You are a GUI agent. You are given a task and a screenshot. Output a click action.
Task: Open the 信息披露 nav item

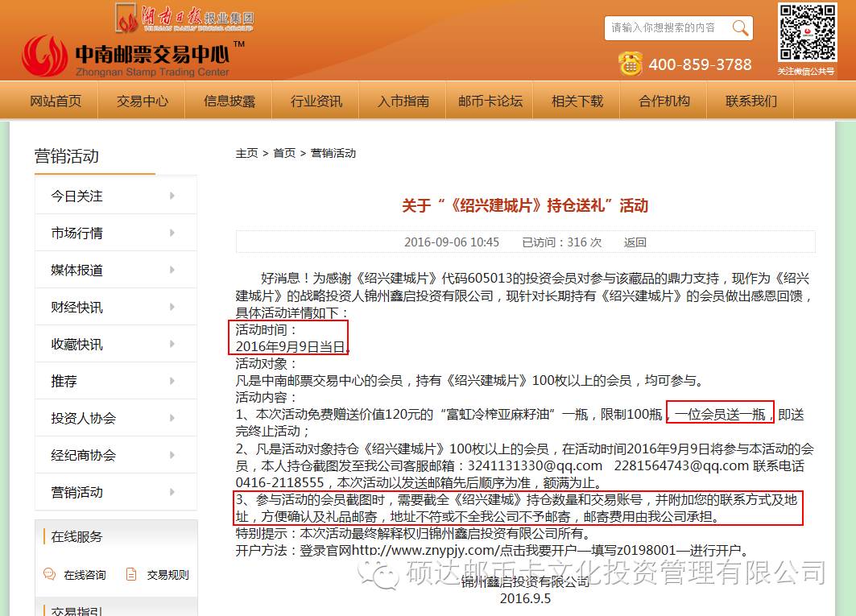pos(230,101)
